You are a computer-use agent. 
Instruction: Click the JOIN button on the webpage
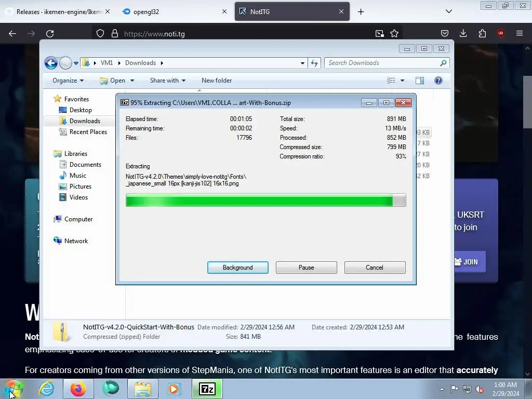[x=470, y=262]
